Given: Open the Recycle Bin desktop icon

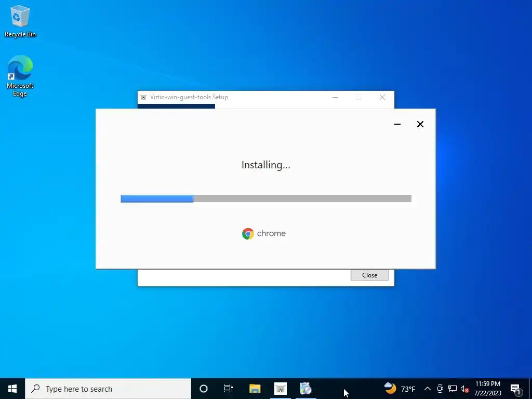Looking at the screenshot, I should click(20, 21).
